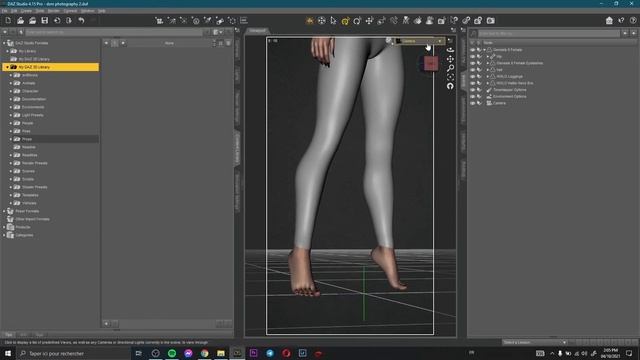Toggle visibility of the Hip node

472,56
